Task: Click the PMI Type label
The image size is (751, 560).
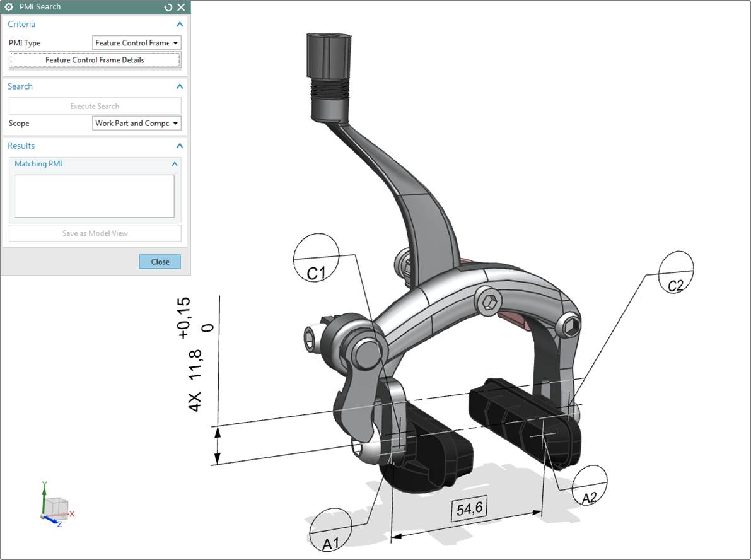Action: [25, 43]
